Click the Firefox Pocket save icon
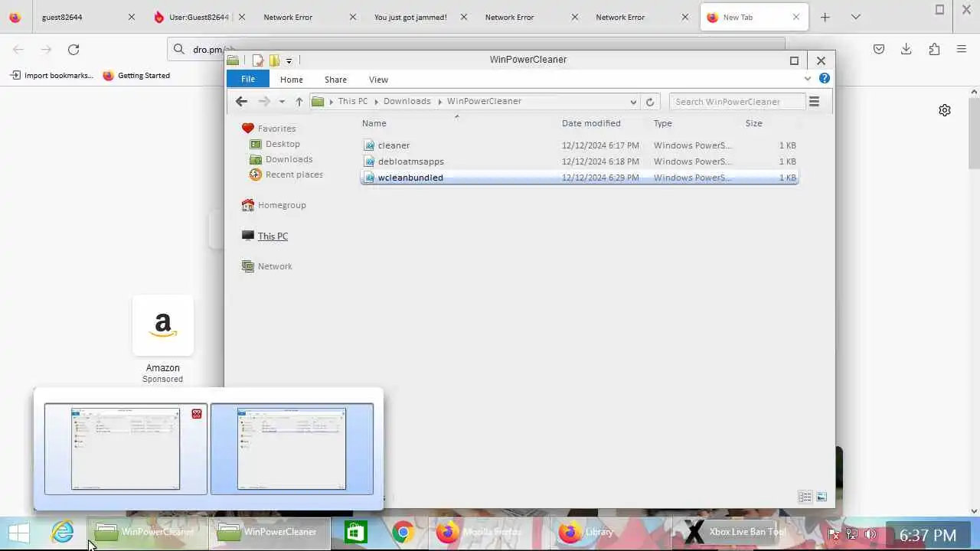This screenshot has width=980, height=551. pyautogui.click(x=879, y=49)
